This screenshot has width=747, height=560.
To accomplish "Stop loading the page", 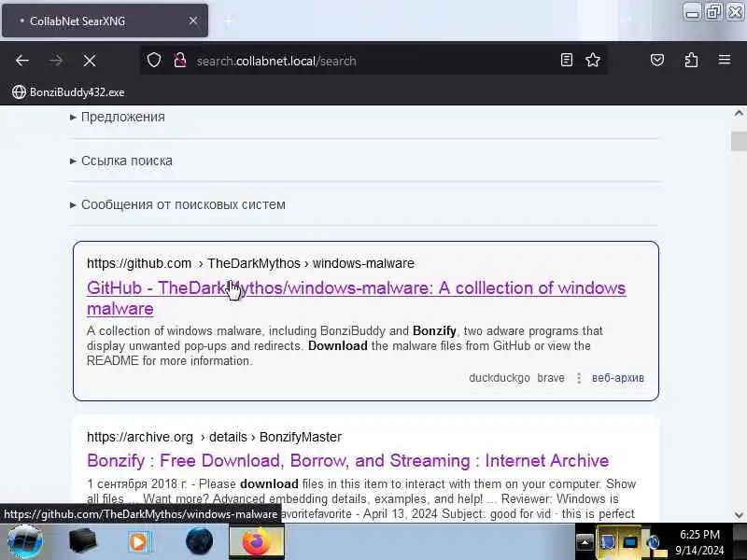I will tap(89, 61).
